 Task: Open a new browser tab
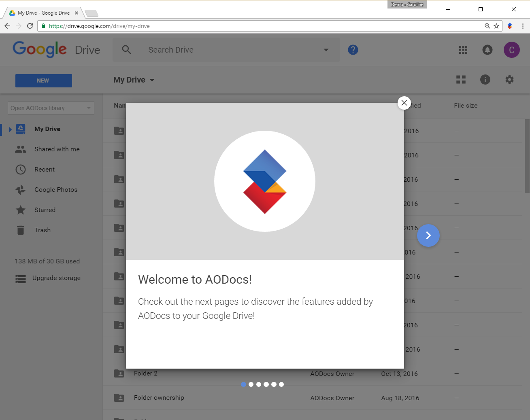tap(92, 13)
